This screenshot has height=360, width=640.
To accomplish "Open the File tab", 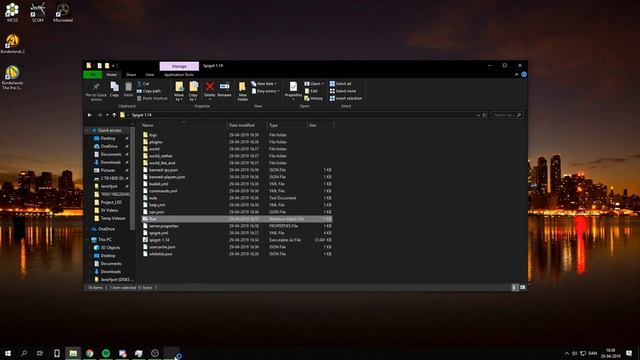I will (x=93, y=75).
